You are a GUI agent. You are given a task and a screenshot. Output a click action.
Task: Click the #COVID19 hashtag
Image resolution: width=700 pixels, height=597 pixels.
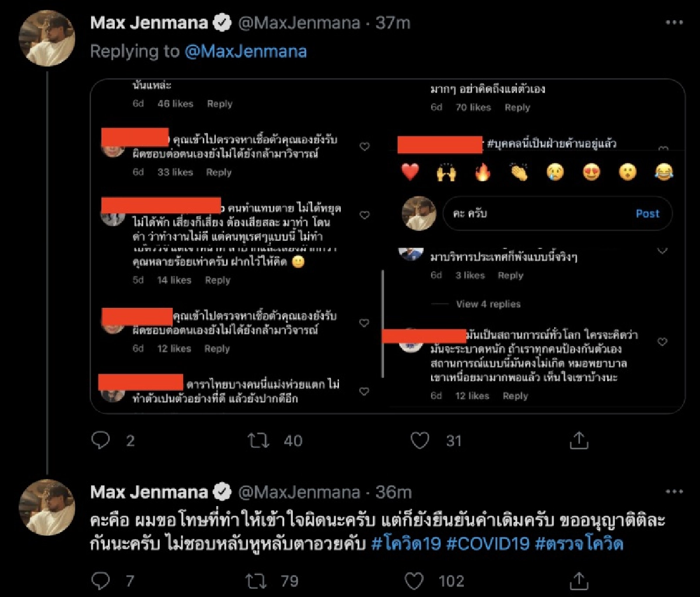488,543
